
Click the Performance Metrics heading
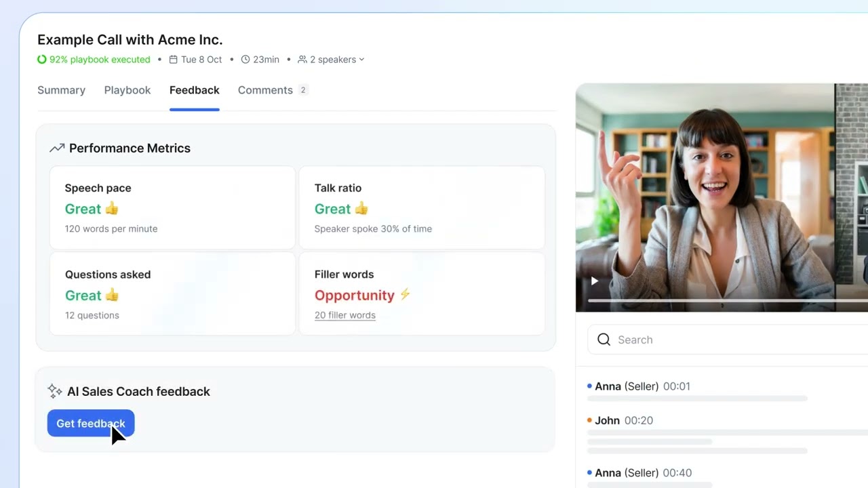coord(130,148)
